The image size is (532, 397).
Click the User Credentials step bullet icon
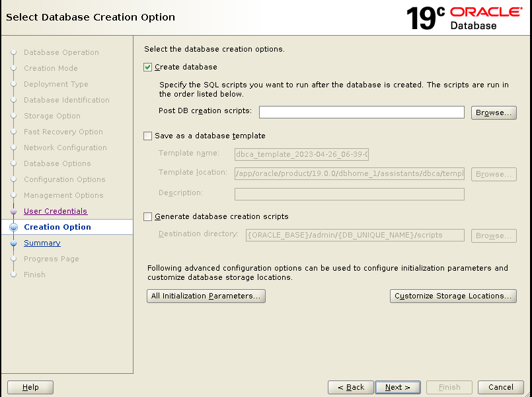click(14, 211)
